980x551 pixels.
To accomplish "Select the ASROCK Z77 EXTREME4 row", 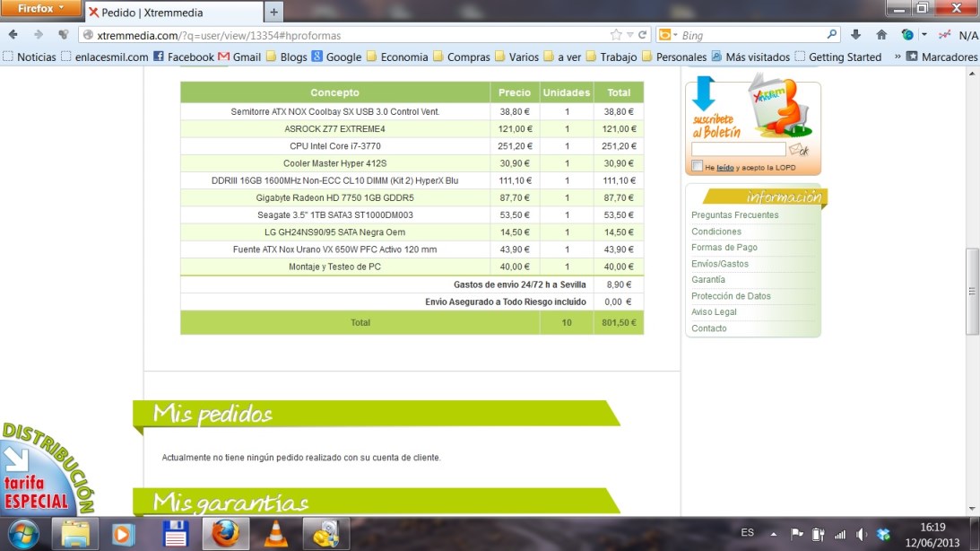I will click(412, 129).
